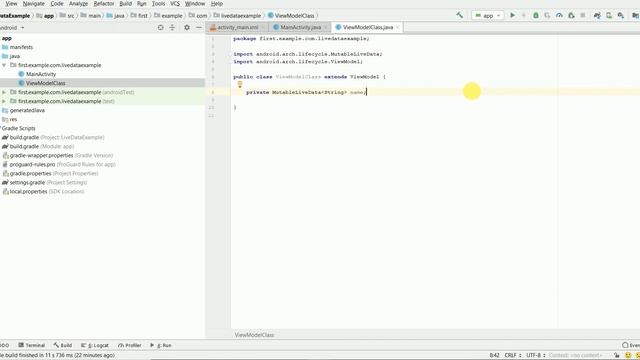Switch to the MainActivity.java tab
Image resolution: width=640 pixels, height=360 pixels.
click(x=300, y=27)
